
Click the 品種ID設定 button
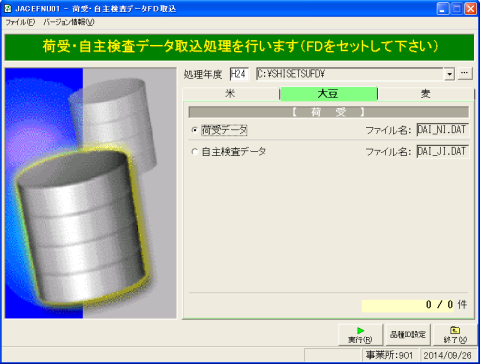click(408, 334)
